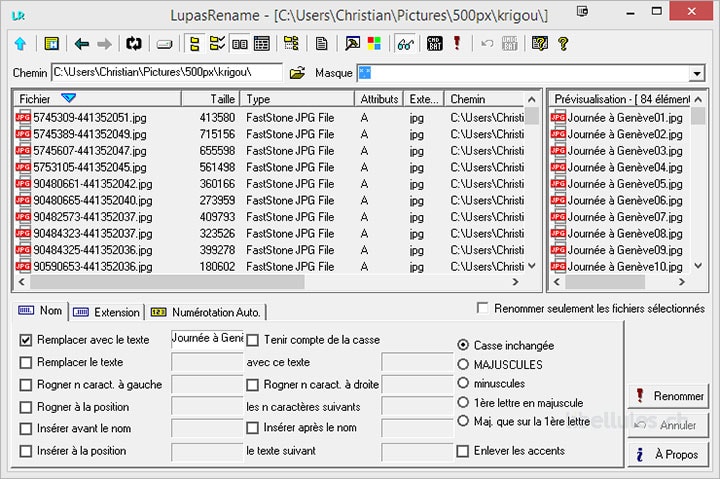Switch to the Extension tab
The image size is (720, 479).
pyautogui.click(x=107, y=312)
